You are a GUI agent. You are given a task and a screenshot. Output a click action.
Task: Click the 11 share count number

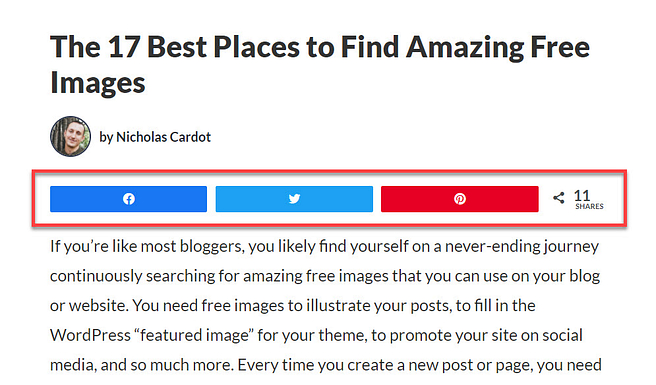coord(582,196)
